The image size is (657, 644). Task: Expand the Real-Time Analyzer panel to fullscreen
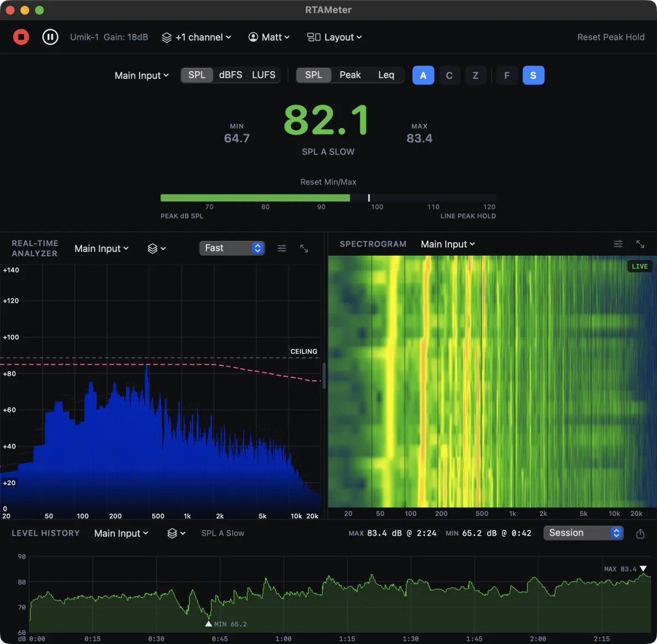(304, 249)
